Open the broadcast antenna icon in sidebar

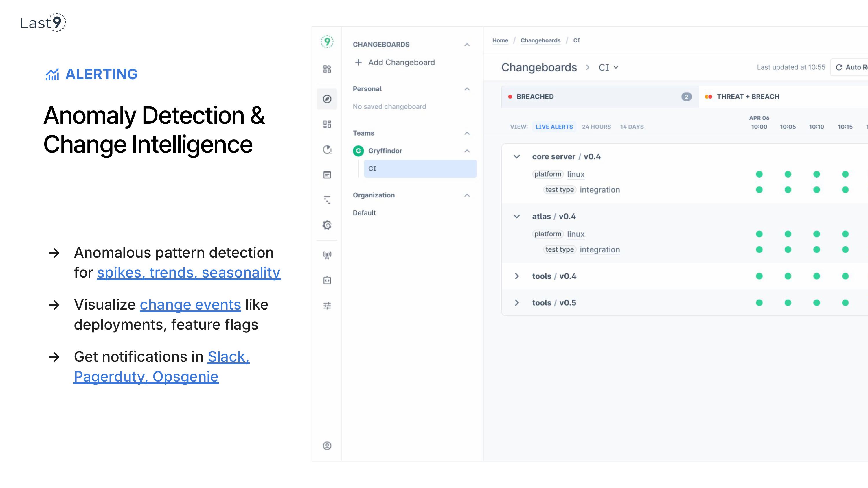[x=327, y=255]
